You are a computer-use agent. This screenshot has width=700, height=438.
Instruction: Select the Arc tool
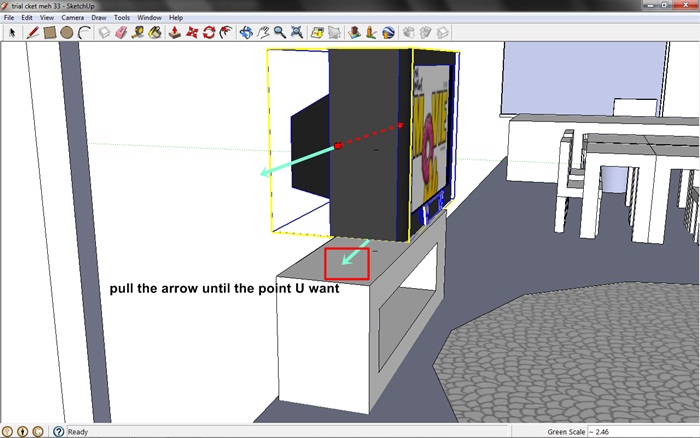click(x=84, y=33)
